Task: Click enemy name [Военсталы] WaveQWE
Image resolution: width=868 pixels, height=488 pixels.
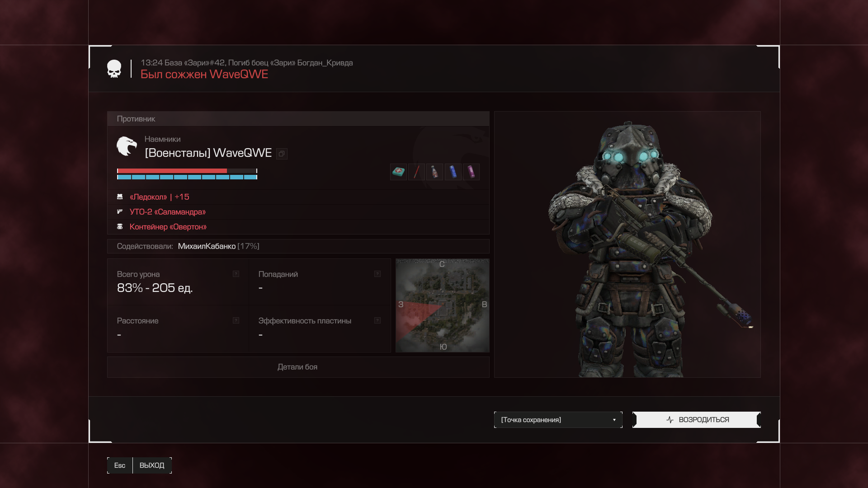Action: point(208,153)
